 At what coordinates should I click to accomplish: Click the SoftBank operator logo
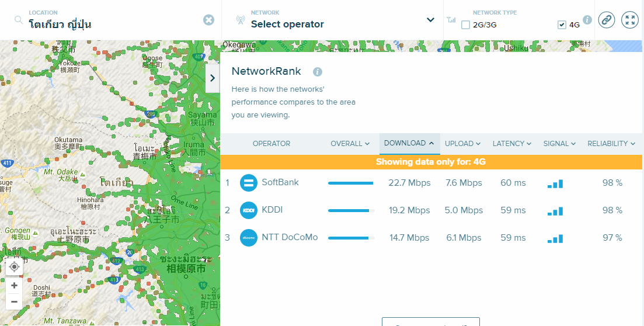tap(249, 183)
